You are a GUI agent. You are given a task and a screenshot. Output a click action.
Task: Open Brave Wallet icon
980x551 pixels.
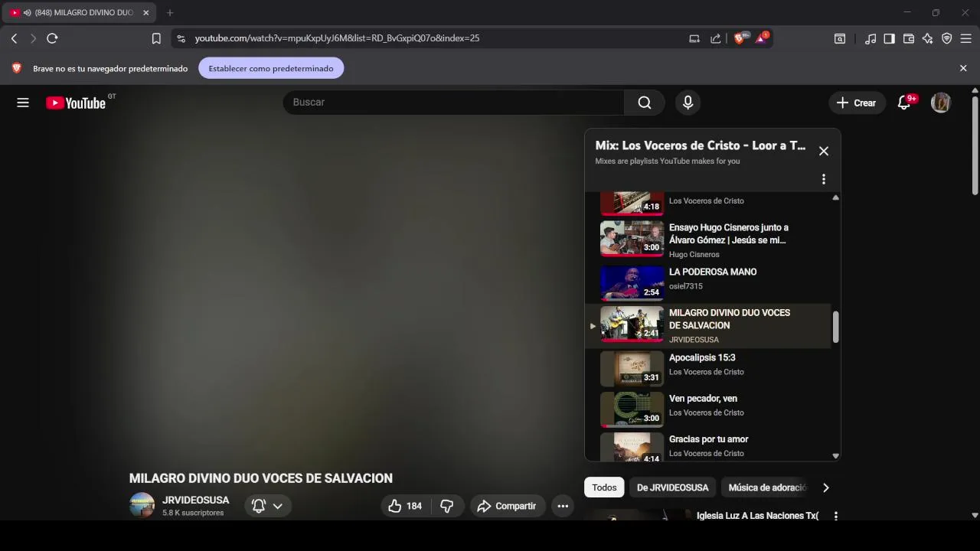click(x=909, y=38)
